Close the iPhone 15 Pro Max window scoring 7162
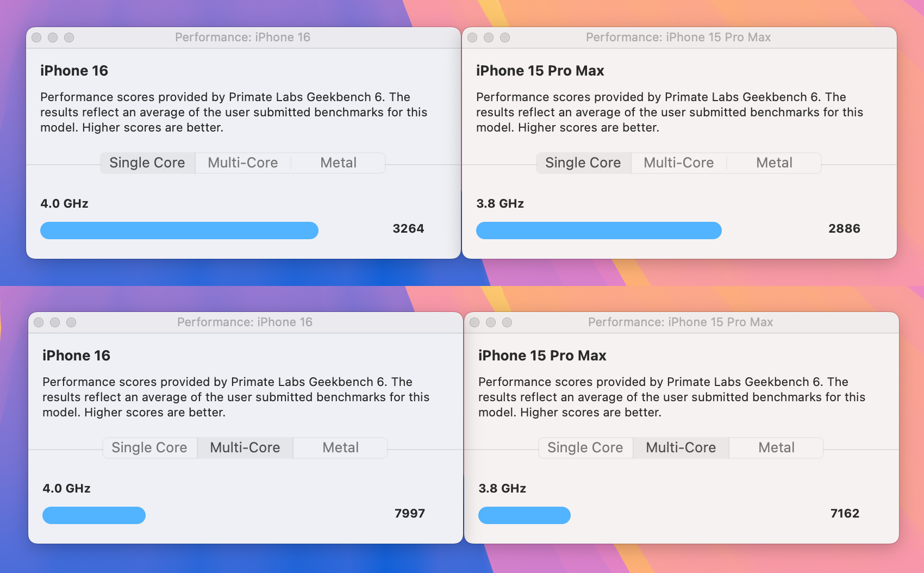This screenshot has height=573, width=924. point(475,322)
